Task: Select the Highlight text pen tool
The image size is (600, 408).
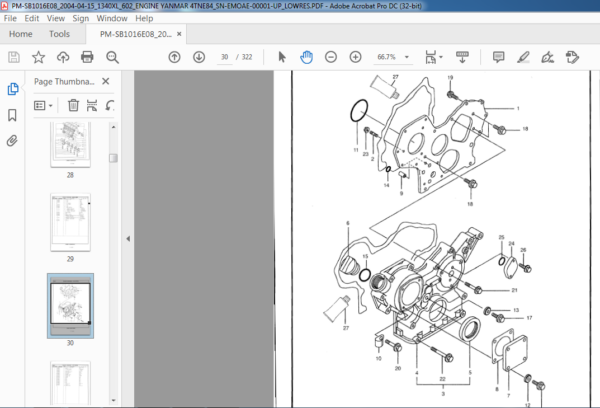Action: [x=523, y=57]
